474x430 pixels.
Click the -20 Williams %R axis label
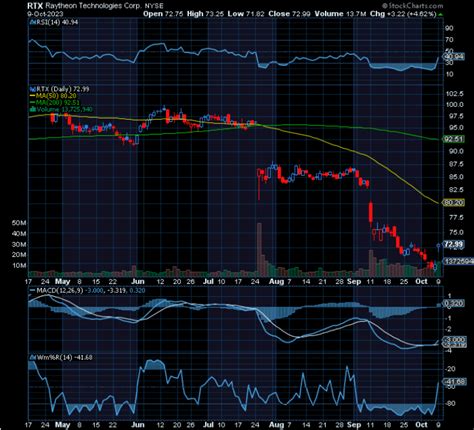tap(451, 369)
